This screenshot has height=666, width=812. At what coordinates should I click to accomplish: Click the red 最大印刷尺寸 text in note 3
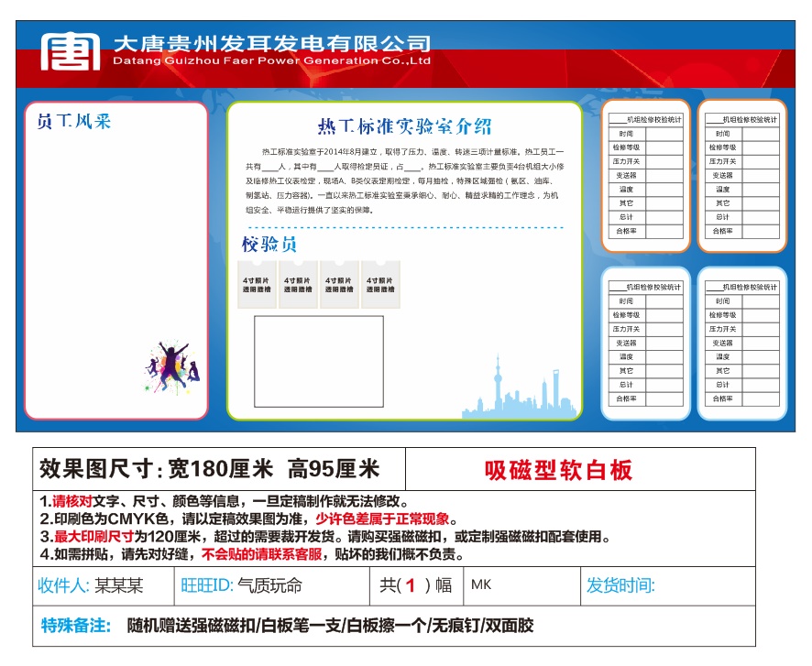tap(94, 536)
